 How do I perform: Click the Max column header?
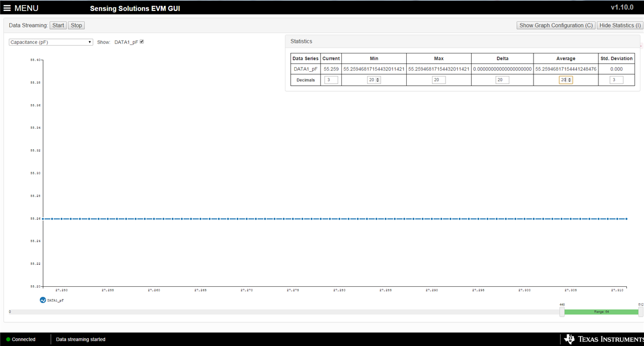439,59
